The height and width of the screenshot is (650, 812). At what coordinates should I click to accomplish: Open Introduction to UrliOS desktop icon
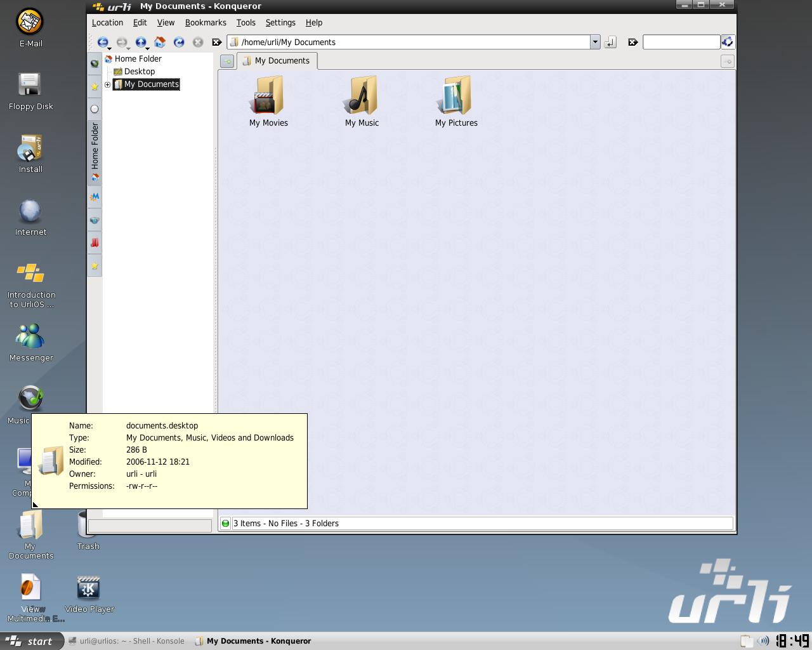click(x=31, y=285)
